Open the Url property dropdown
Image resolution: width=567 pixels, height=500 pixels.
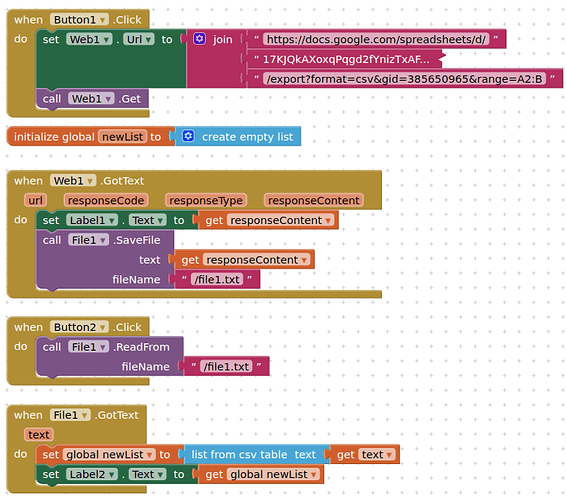click(139, 39)
